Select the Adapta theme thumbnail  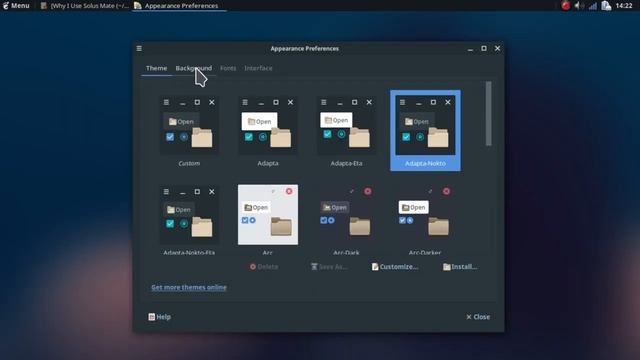coord(268,125)
